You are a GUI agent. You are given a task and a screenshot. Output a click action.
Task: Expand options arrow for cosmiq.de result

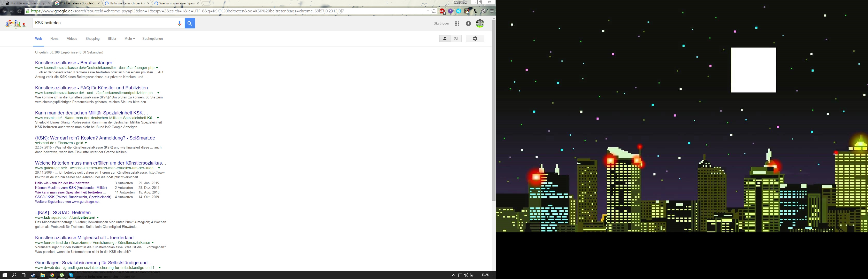(158, 118)
